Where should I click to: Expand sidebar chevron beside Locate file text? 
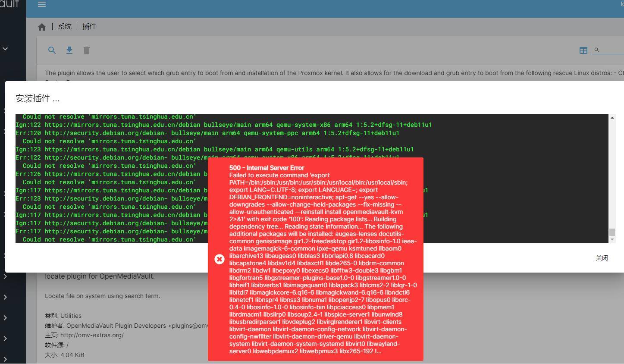tap(5, 297)
